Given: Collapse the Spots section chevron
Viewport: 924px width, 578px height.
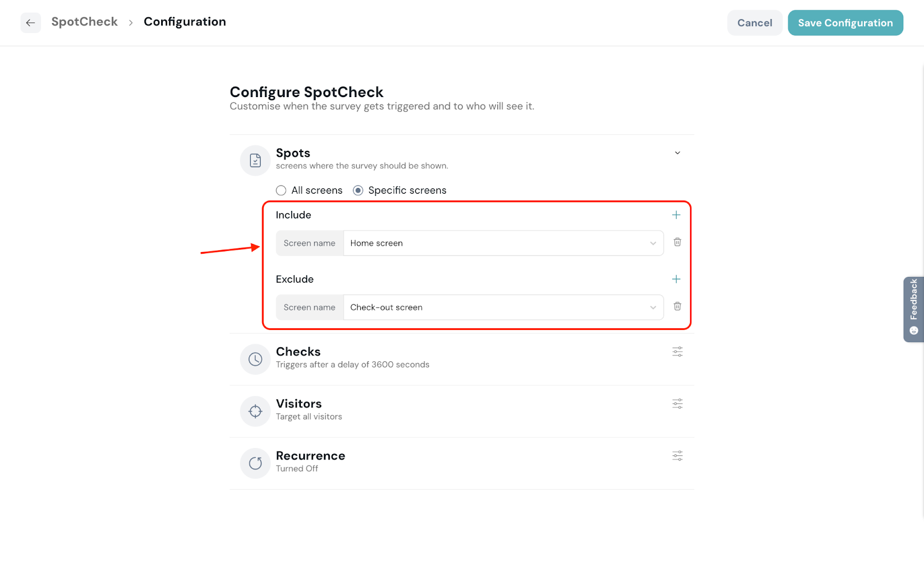Looking at the screenshot, I should 677,153.
